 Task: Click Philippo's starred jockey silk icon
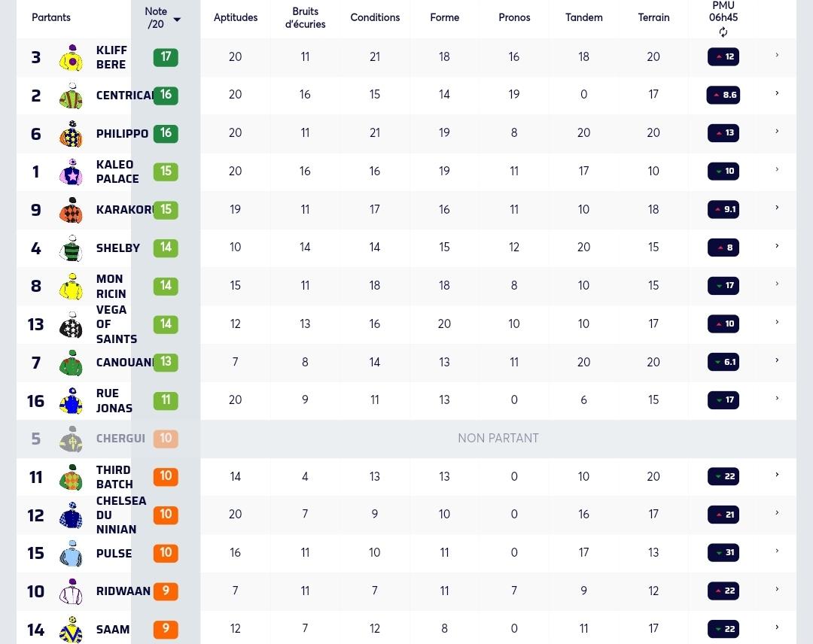(71, 134)
